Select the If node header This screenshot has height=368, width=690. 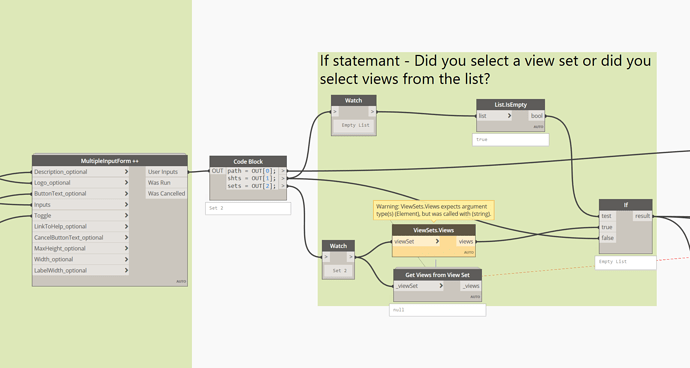626,205
